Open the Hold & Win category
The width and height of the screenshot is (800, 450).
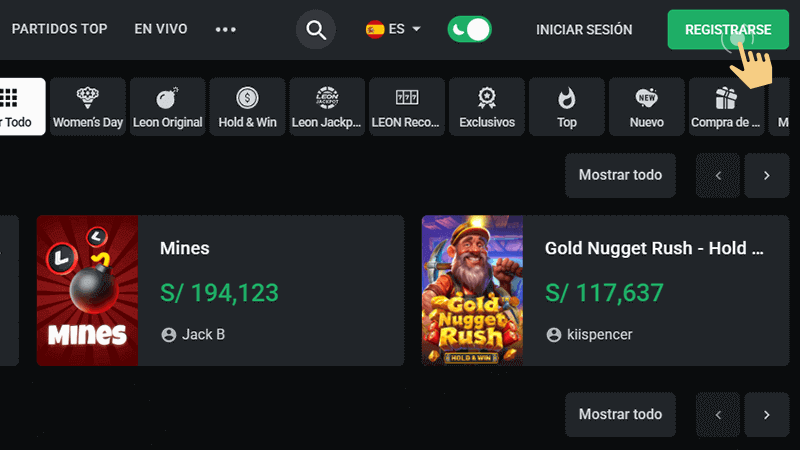pyautogui.click(x=247, y=107)
